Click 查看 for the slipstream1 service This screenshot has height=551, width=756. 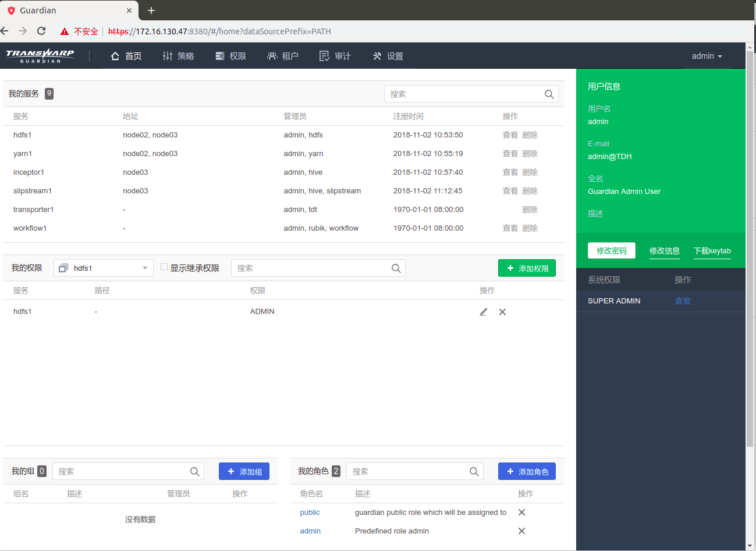510,191
